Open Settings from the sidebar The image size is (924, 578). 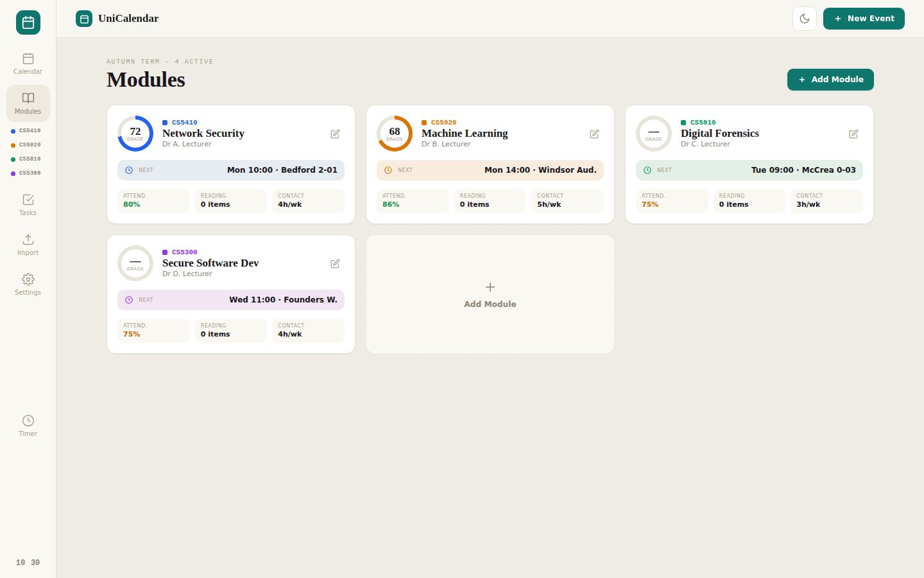pyautogui.click(x=28, y=285)
